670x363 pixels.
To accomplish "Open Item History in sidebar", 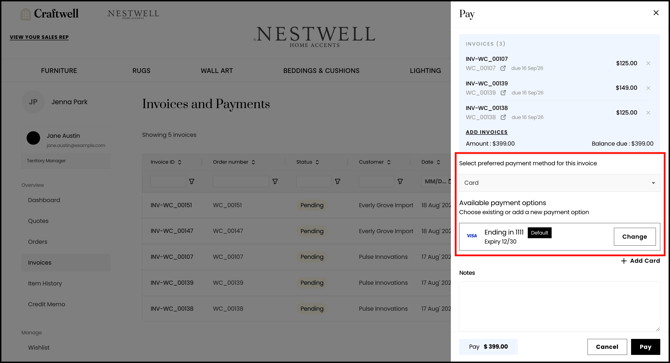I will point(45,283).
